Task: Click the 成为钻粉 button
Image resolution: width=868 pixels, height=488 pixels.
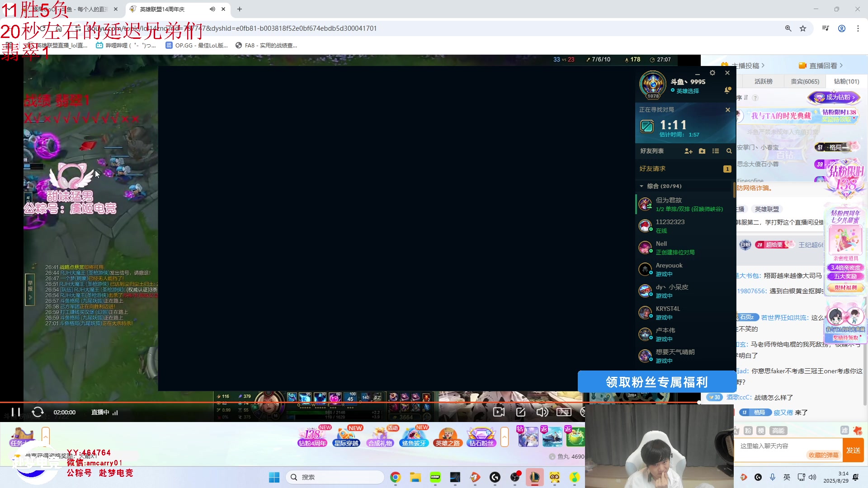Action: (x=834, y=97)
